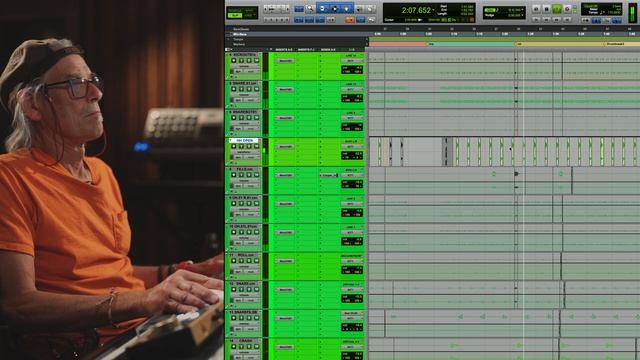Click the INSERTS F-J column header

click(305, 49)
